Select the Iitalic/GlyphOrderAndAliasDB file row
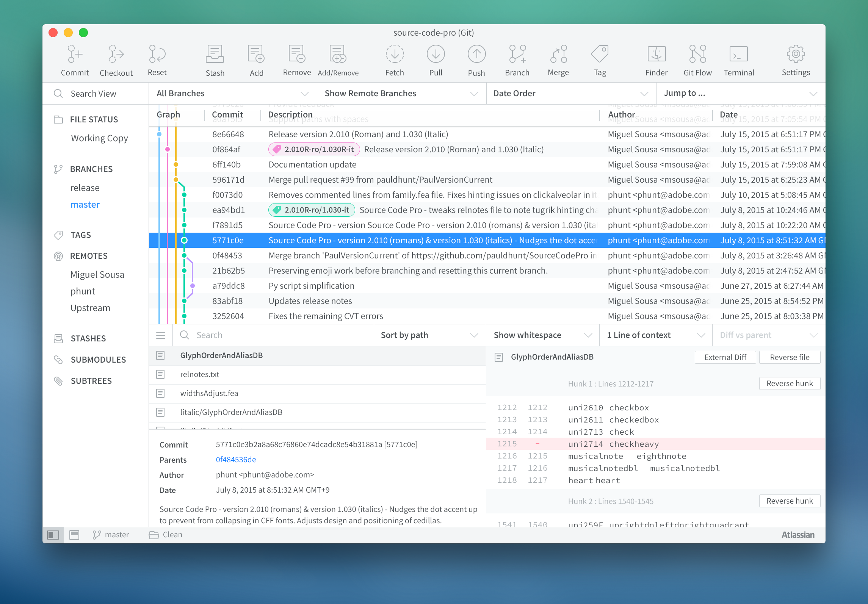 point(317,412)
